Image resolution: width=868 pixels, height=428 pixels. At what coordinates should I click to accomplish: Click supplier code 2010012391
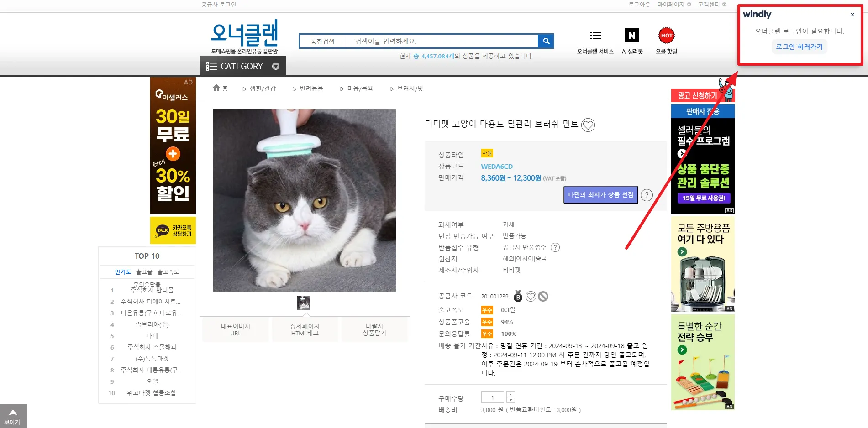click(496, 297)
